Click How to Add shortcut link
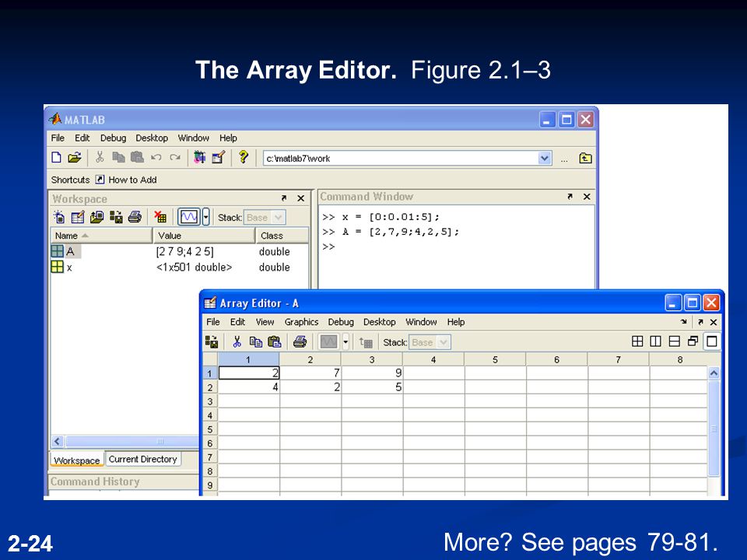The height and width of the screenshot is (560, 747). point(132,180)
